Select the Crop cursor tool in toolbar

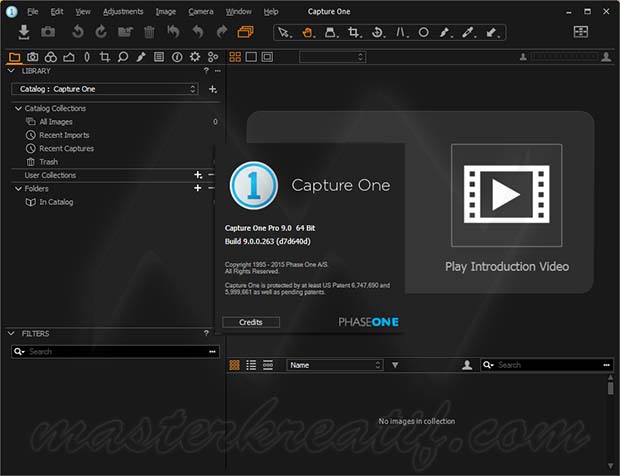pyautogui.click(x=354, y=32)
